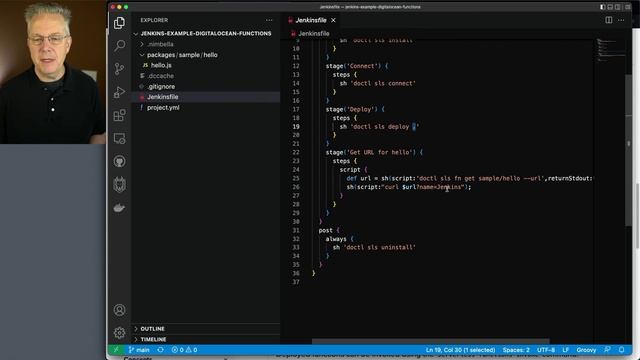Split the editor to the right
This screenshot has height=360, width=640.
(x=609, y=20)
